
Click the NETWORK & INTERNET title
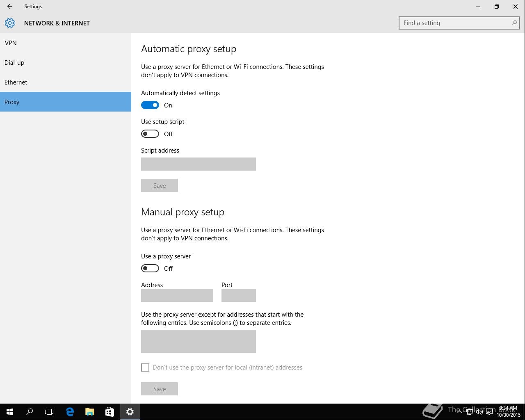coord(57,23)
